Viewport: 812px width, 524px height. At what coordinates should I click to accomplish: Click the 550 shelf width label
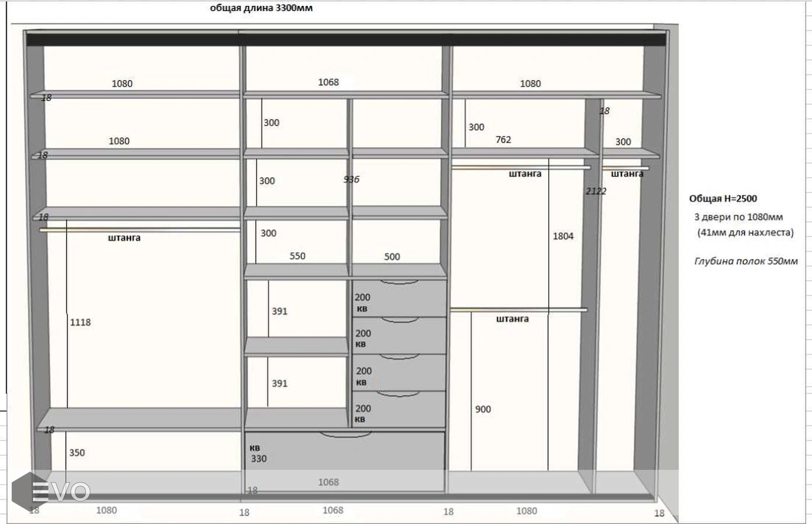(297, 256)
